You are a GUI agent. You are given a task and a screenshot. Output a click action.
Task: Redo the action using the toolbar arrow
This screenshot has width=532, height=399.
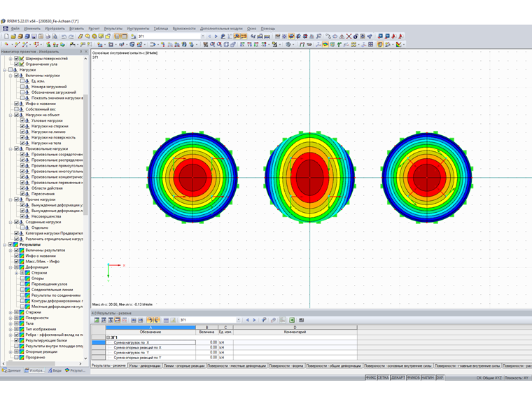tap(71, 36)
